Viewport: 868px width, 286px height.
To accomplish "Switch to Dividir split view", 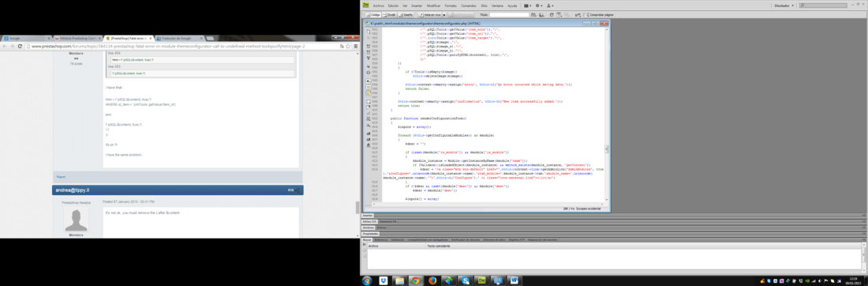I will click(389, 15).
